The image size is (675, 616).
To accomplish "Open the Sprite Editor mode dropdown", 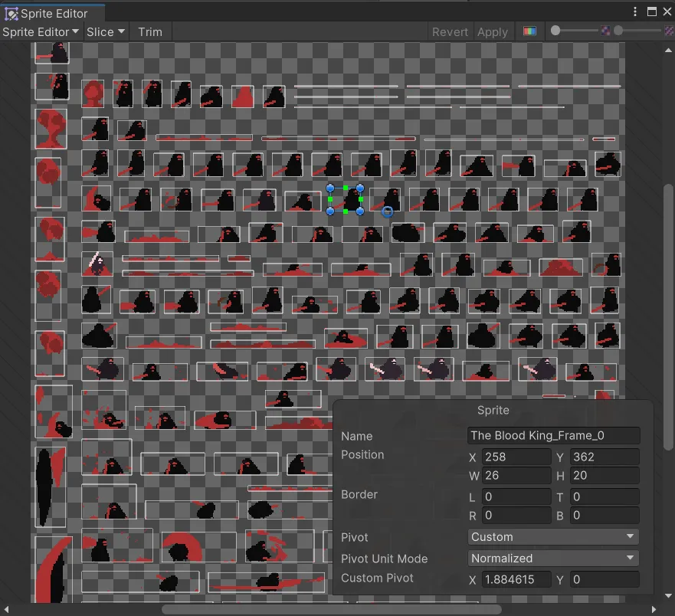I will point(41,32).
